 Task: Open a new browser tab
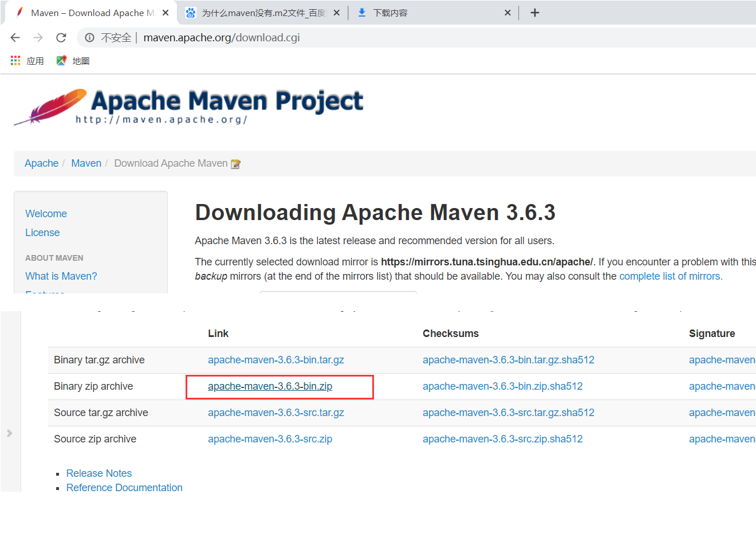pyautogui.click(x=535, y=13)
